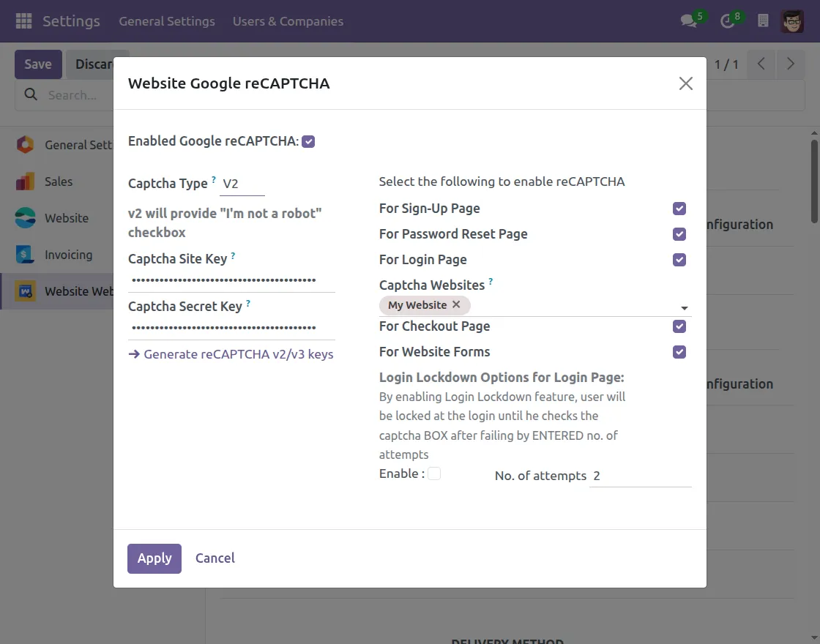Click the My Website tag label
The width and height of the screenshot is (820, 644).
pyautogui.click(x=417, y=305)
